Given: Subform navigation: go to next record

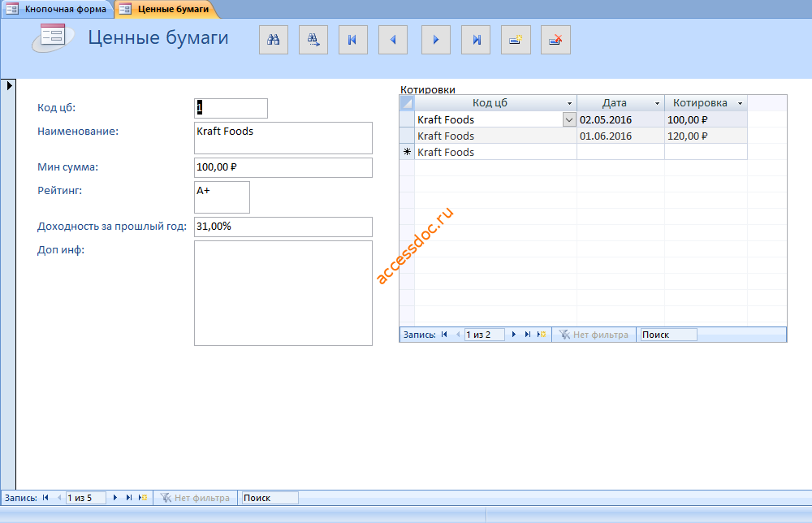Looking at the screenshot, I should (514, 335).
